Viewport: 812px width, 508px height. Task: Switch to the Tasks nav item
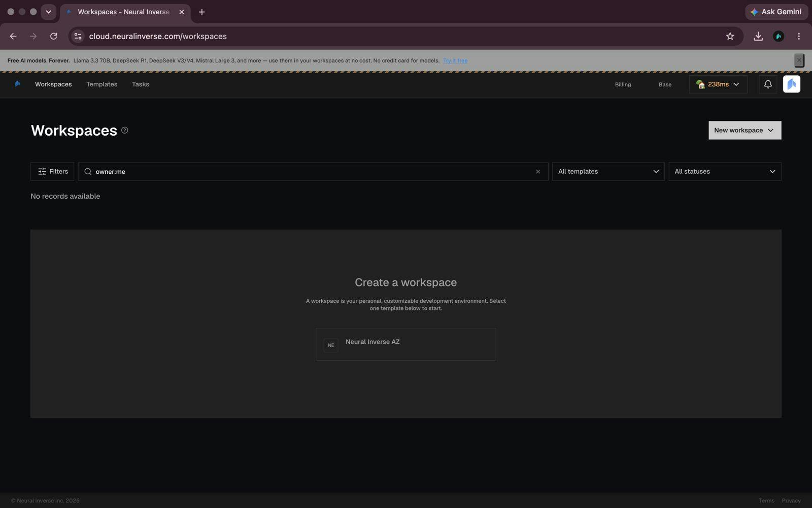pyautogui.click(x=141, y=84)
